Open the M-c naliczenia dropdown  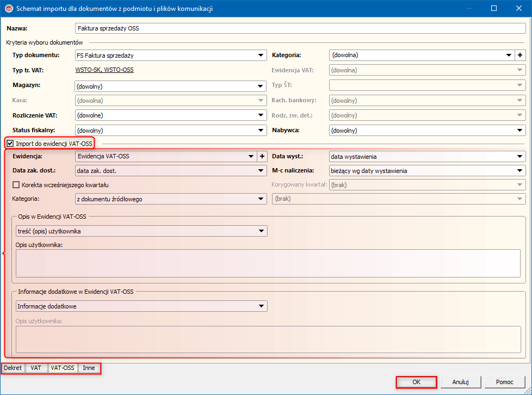pos(520,171)
